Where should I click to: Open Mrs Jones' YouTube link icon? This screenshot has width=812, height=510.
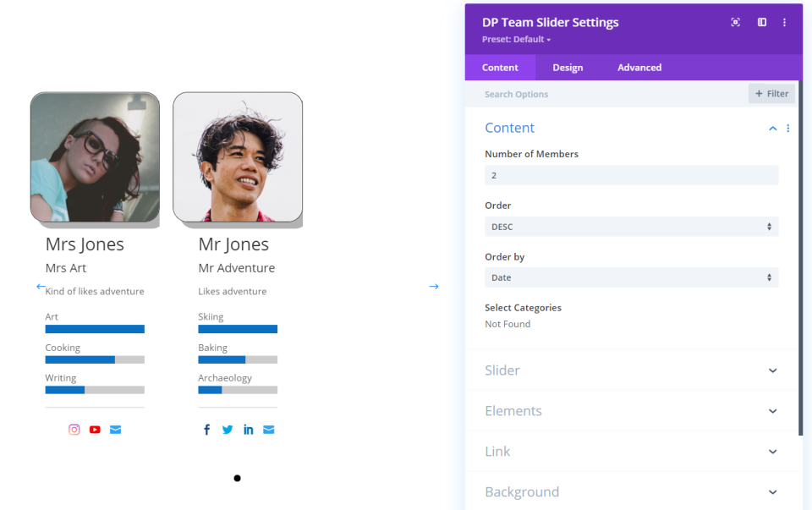95,430
